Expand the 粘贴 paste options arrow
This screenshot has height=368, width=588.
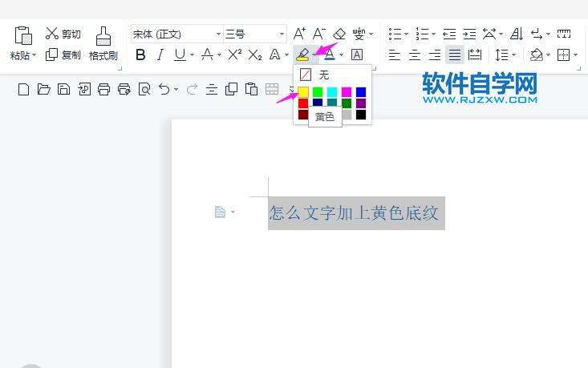(34, 55)
